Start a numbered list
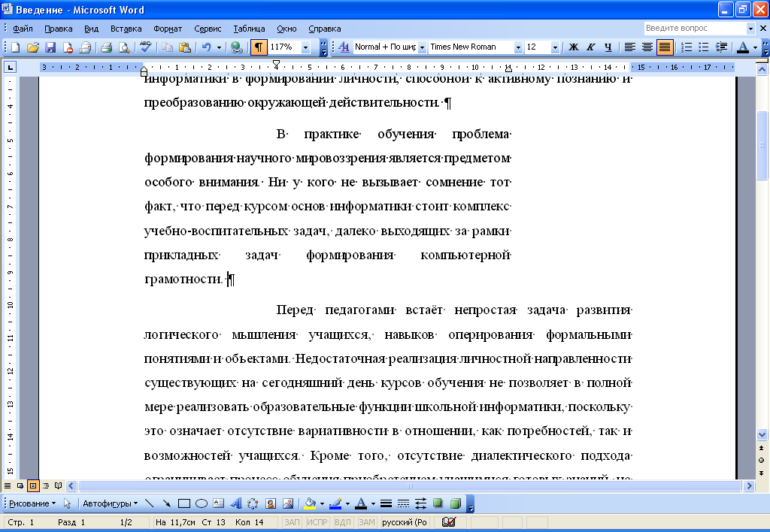Screen dimensions: 770x532 (x=687, y=47)
